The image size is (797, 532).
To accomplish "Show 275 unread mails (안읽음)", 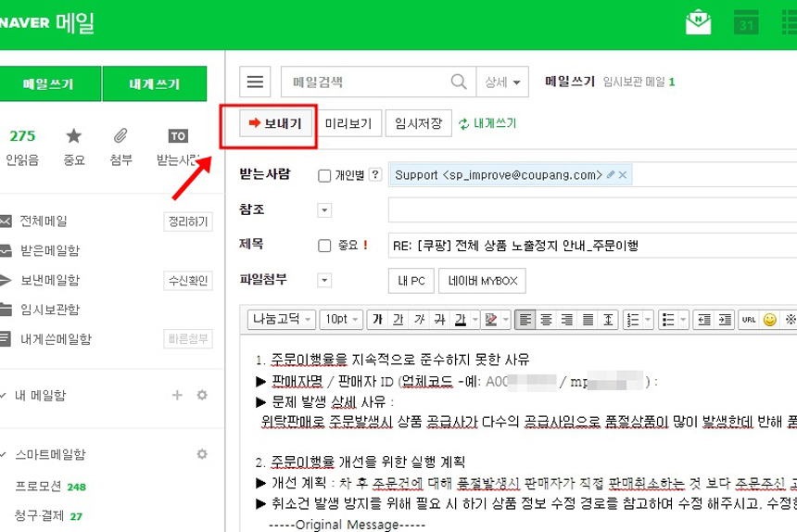I will [22, 146].
